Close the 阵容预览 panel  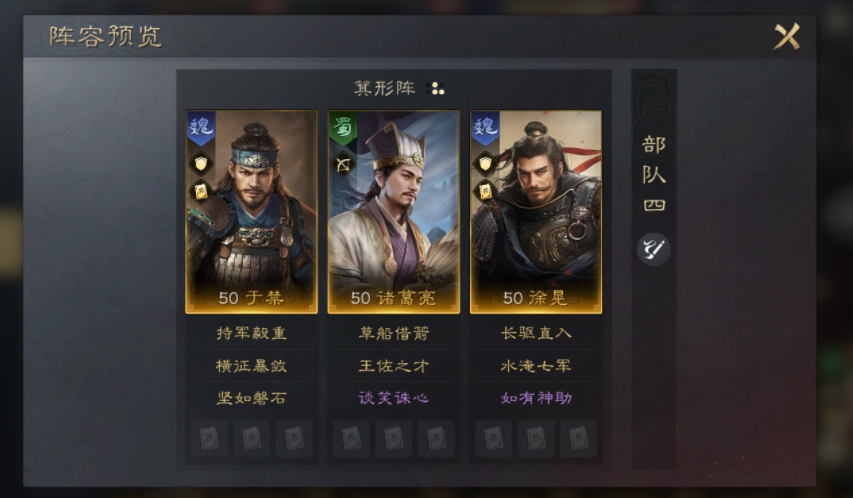pyautogui.click(x=787, y=36)
